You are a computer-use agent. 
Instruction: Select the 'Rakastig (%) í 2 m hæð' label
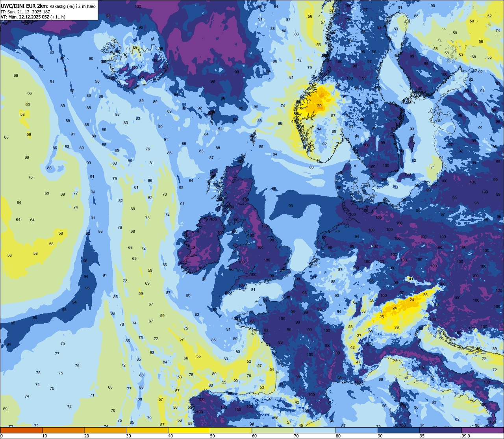[72, 6]
